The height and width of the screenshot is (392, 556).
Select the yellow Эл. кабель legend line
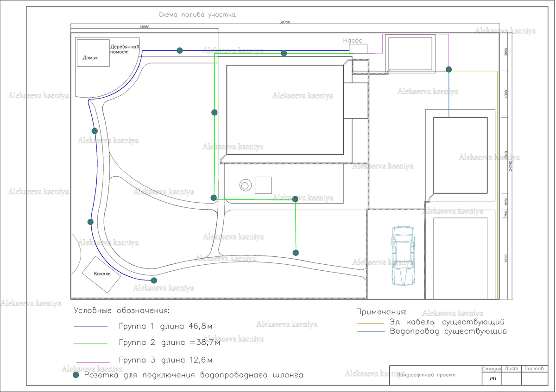371,323
